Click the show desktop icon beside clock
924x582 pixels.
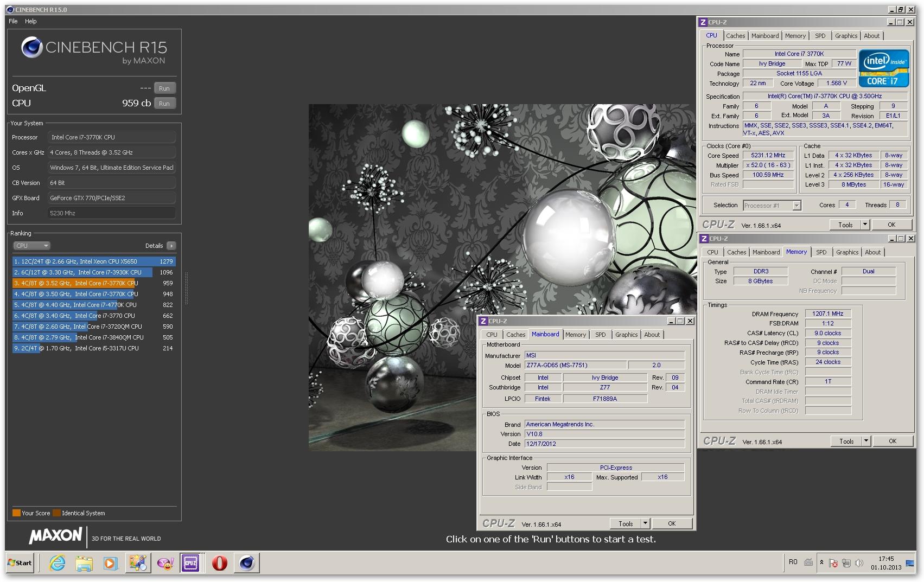coord(910,563)
